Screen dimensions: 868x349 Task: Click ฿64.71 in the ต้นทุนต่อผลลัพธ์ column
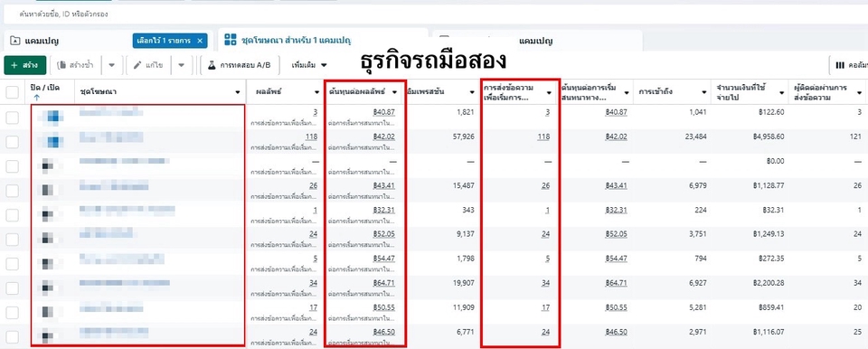(x=383, y=283)
